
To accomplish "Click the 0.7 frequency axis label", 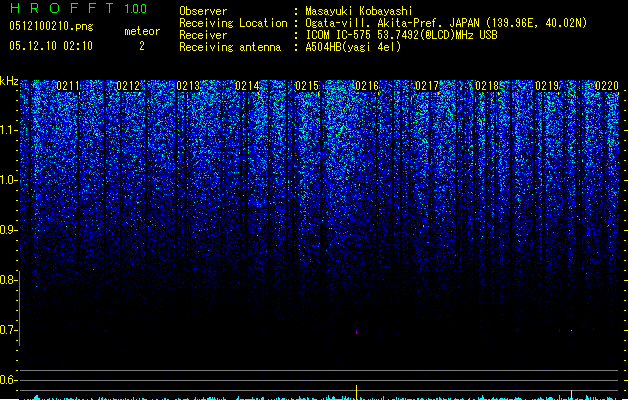I will [x=8, y=330].
